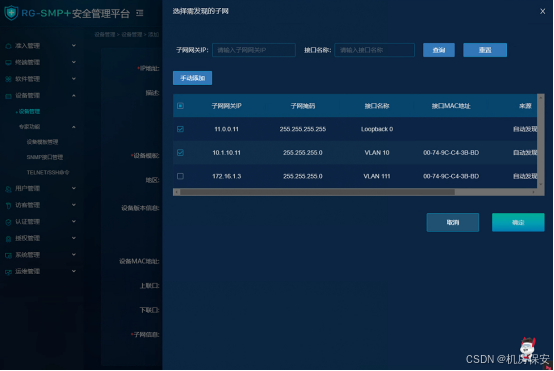Close the subnet selection dialog with X
The width and height of the screenshot is (554, 371).
click(543, 11)
